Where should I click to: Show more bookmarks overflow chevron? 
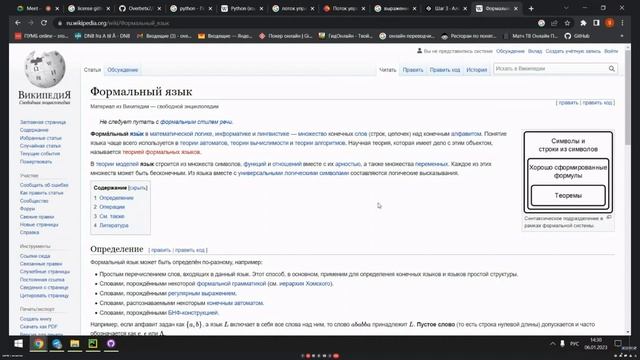(x=622, y=36)
